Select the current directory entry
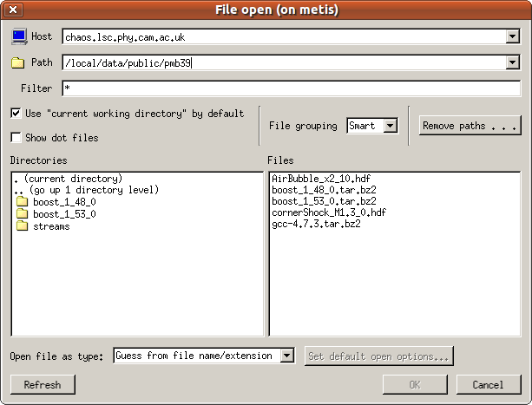 [68, 179]
